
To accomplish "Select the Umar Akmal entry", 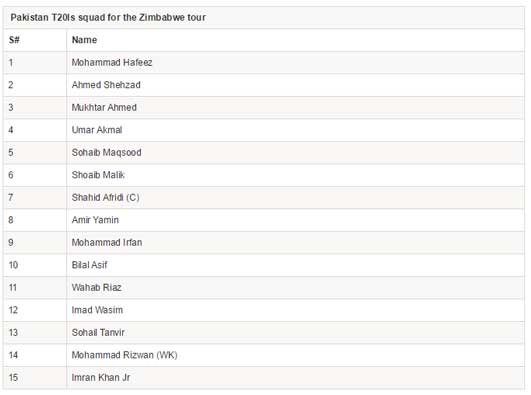I will (x=97, y=130).
